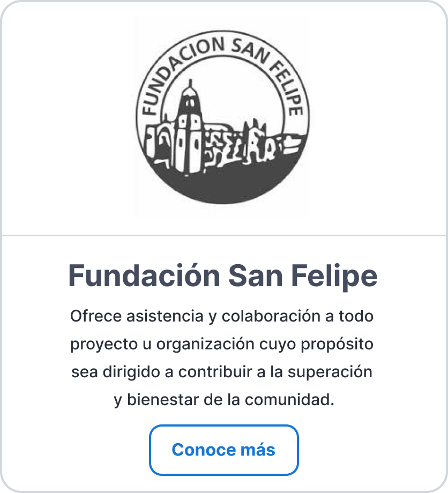Click the tower dome top in logo
The image size is (448, 493).
point(190,89)
